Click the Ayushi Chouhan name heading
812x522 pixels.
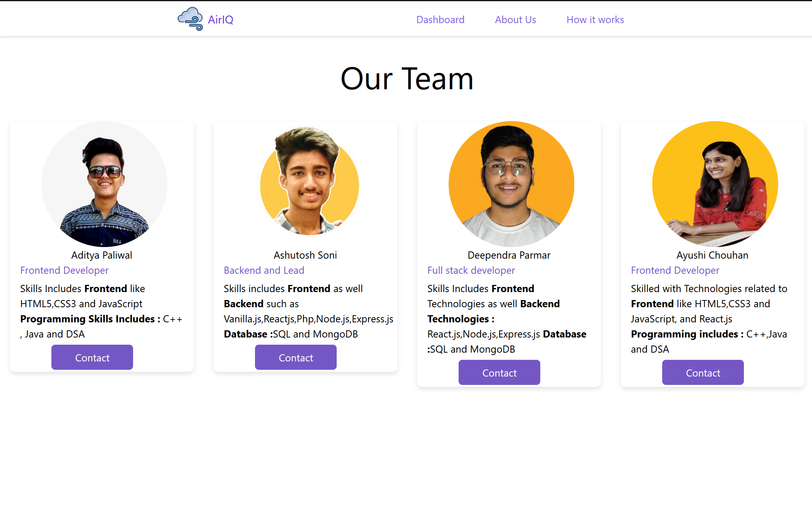pos(712,255)
